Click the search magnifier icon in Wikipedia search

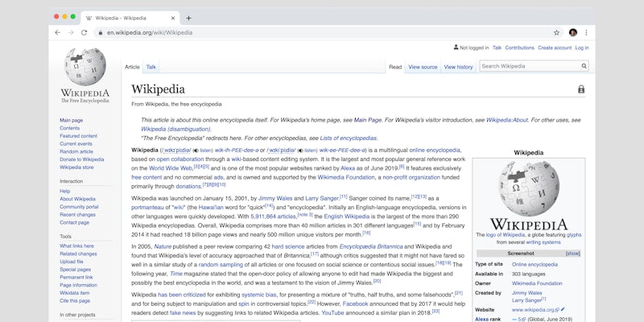click(x=584, y=66)
